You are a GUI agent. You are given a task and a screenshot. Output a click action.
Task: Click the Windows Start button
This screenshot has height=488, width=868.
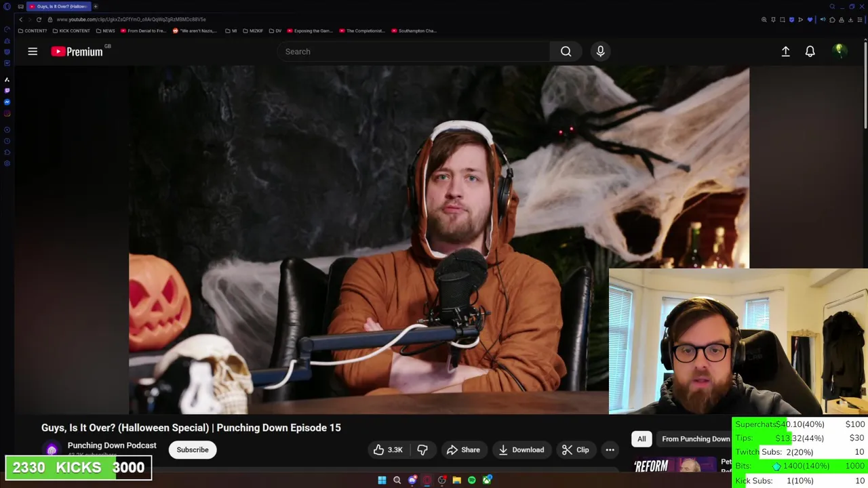tap(382, 480)
